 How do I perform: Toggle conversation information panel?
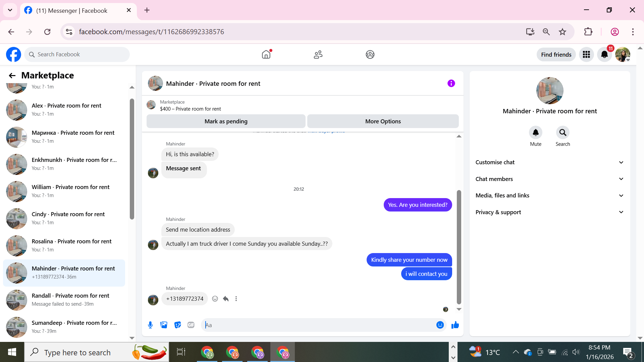pos(451,83)
